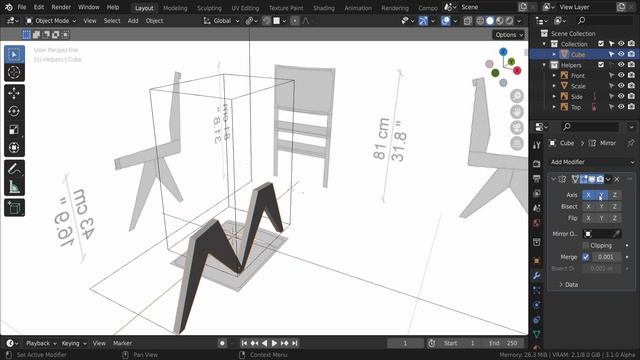Toggle camera view button in viewport

click(x=517, y=128)
